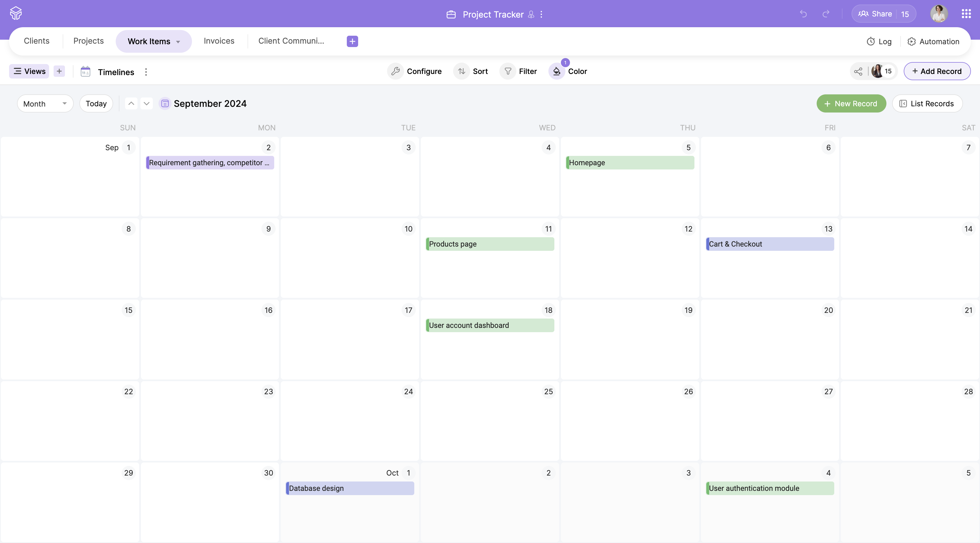Select the day number 20

click(x=828, y=310)
